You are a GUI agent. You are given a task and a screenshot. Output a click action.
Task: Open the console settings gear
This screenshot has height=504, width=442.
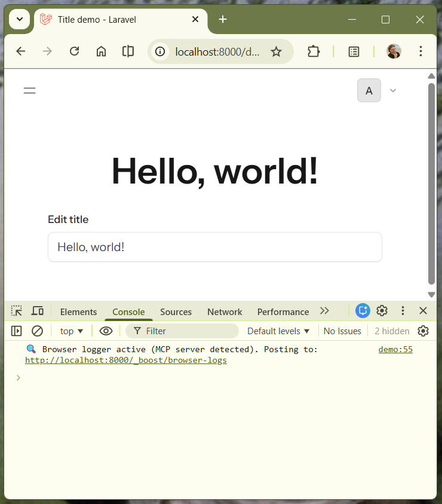(x=423, y=331)
